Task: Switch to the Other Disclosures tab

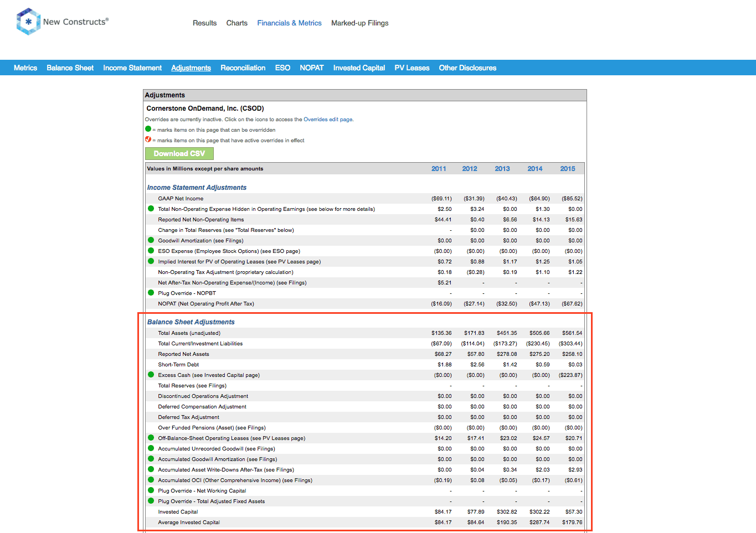Action: (468, 68)
